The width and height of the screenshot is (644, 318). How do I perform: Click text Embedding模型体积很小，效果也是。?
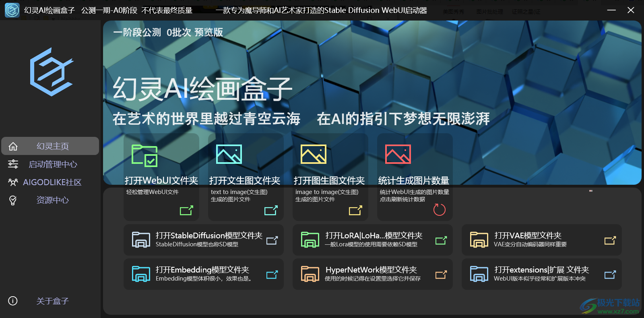pos(204,279)
